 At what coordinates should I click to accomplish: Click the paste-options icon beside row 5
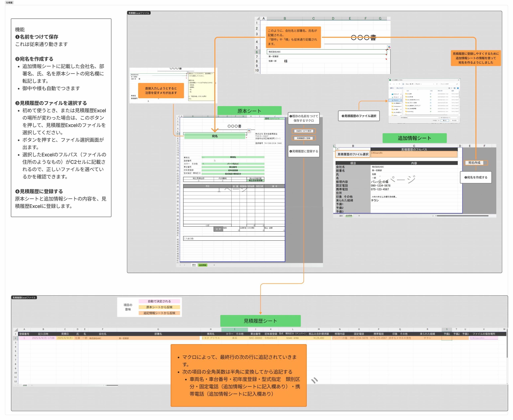point(389,47)
